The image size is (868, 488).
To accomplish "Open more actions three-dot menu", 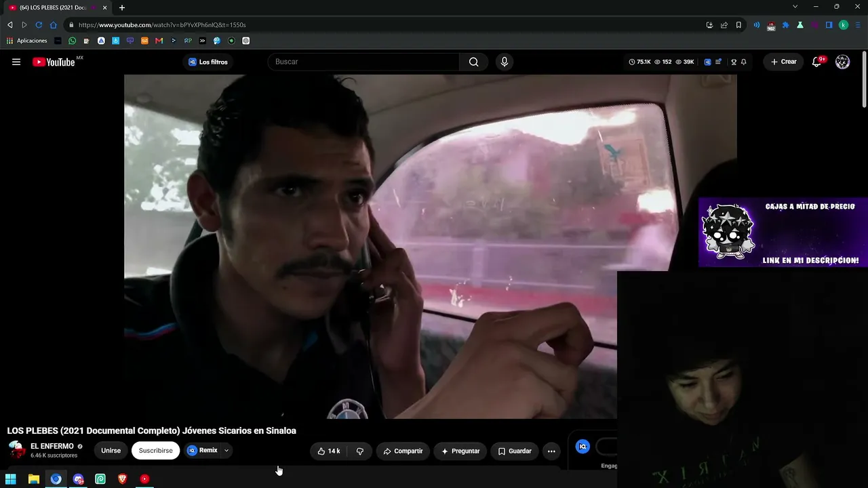I will click(551, 451).
